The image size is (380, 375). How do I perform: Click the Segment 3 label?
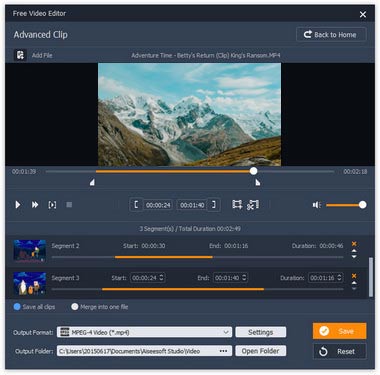click(x=65, y=278)
